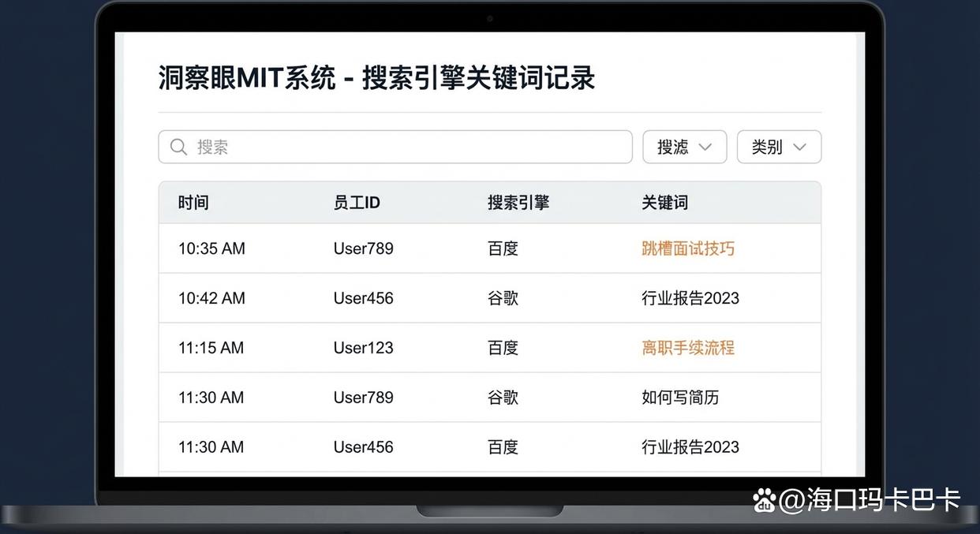
Task: Select the row with keyword 行业报告2023 at 10:42
Action: click(489, 297)
